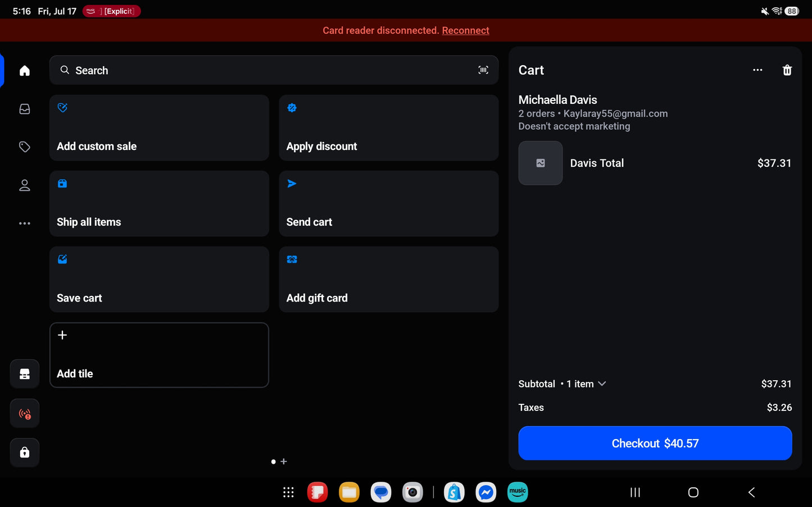The height and width of the screenshot is (507, 812).
Task: Launch the Camera app in the dock
Action: click(x=412, y=492)
